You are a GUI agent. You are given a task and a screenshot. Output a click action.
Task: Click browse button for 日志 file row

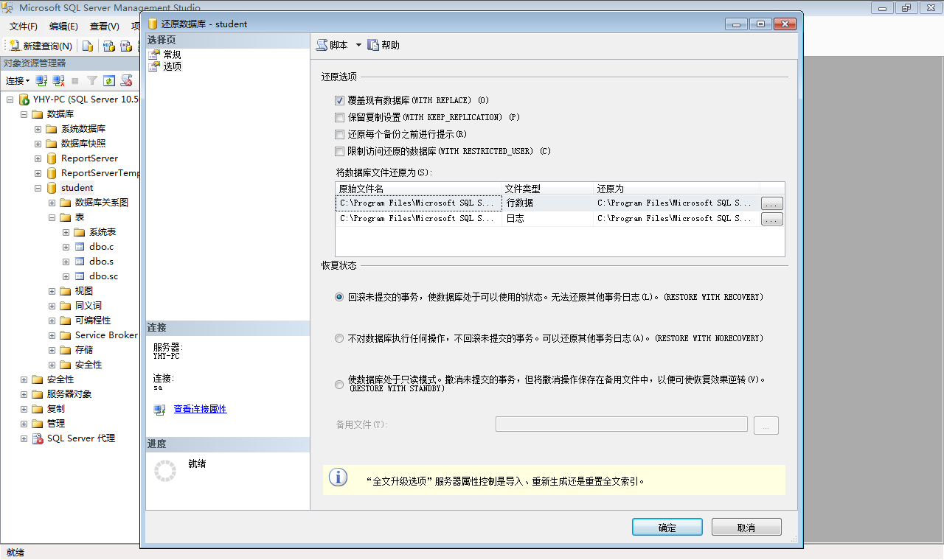point(771,219)
